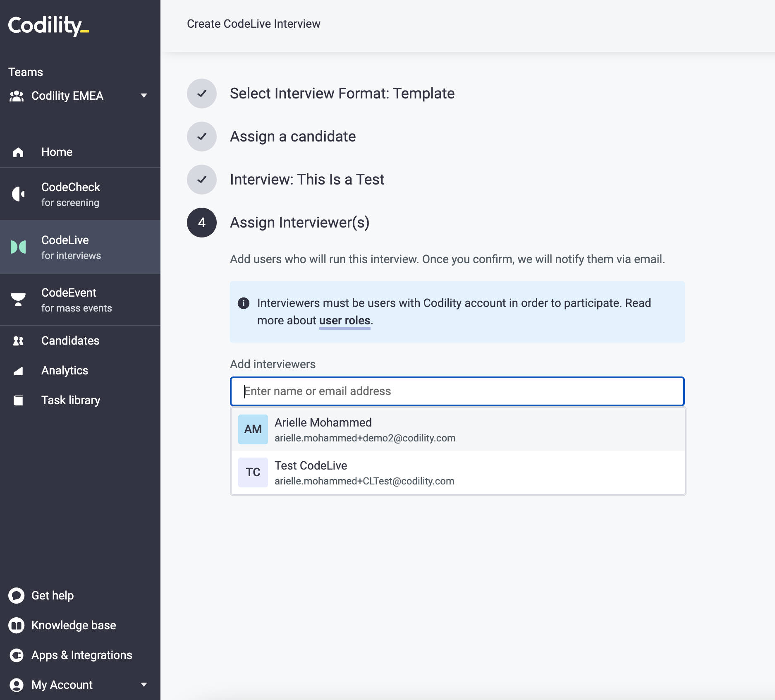This screenshot has width=775, height=700.
Task: Click the Create CodeLive Interview page title
Action: tap(254, 24)
